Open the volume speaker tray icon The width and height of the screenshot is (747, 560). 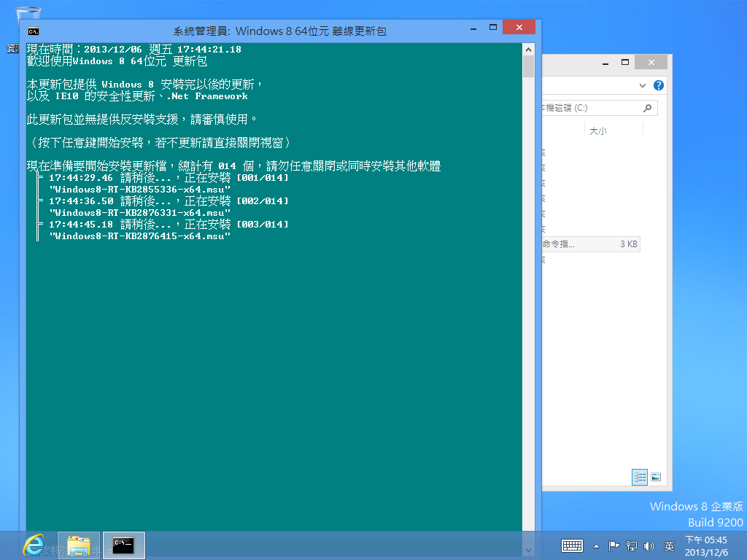click(x=649, y=545)
